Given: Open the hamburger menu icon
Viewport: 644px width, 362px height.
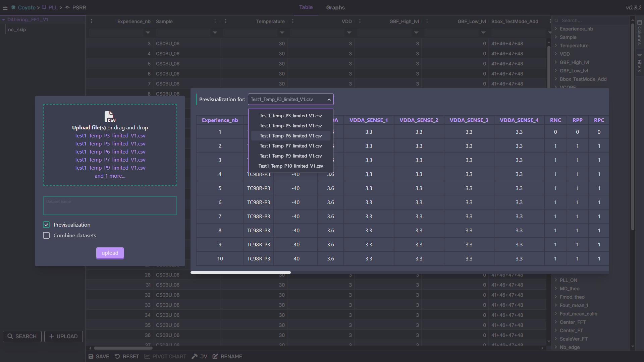Looking at the screenshot, I should click(5, 7).
